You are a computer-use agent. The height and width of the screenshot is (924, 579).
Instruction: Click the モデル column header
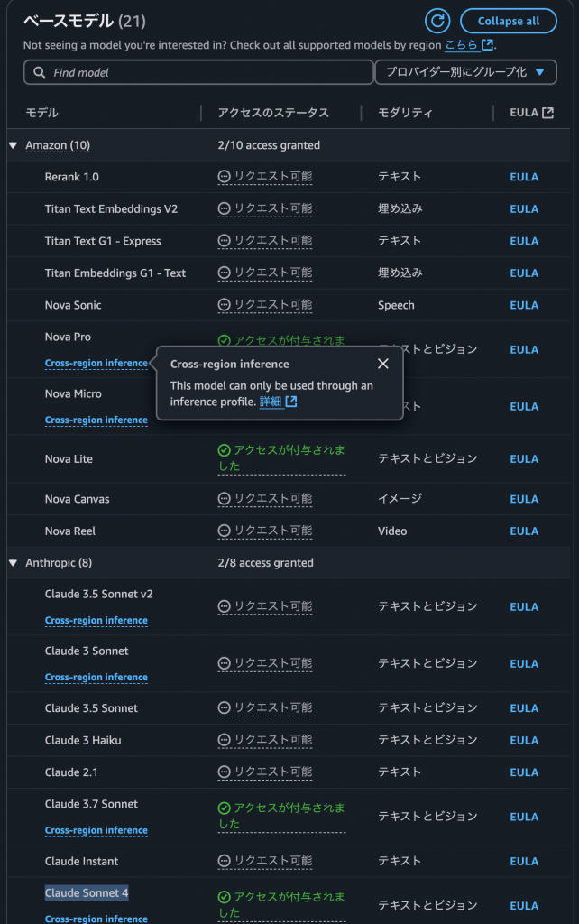[41, 113]
